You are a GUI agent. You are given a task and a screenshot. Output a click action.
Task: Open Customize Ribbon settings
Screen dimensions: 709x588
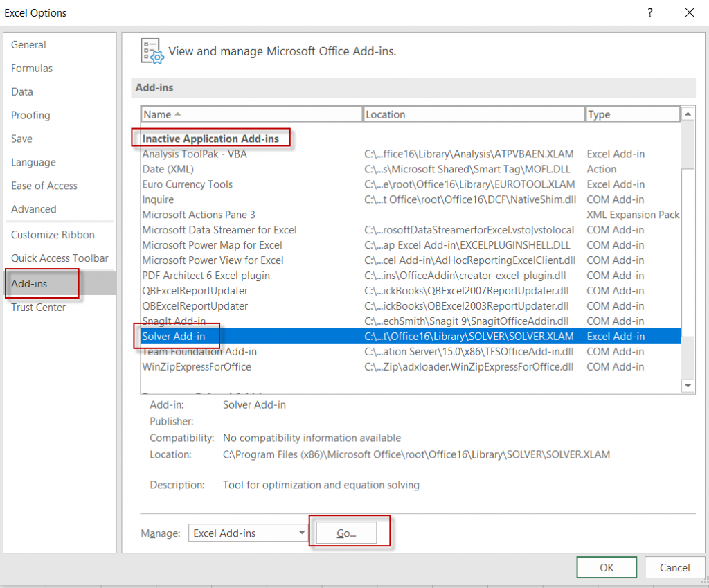53,235
